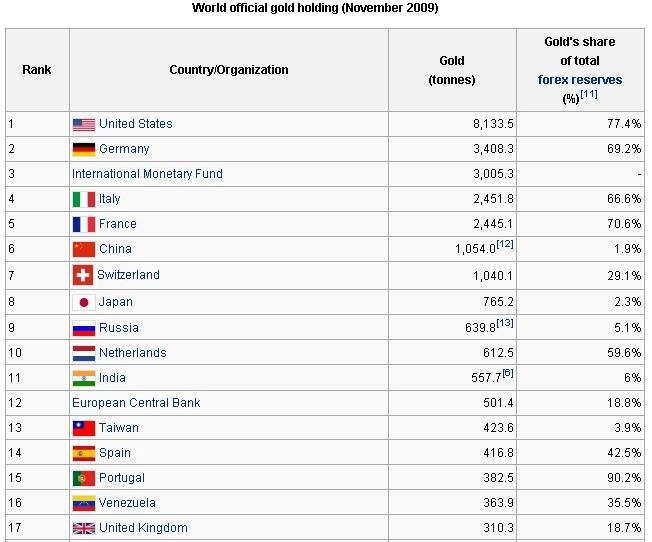The width and height of the screenshot is (652, 542).
Task: Click the Netherlands flag icon
Action: coord(84,353)
